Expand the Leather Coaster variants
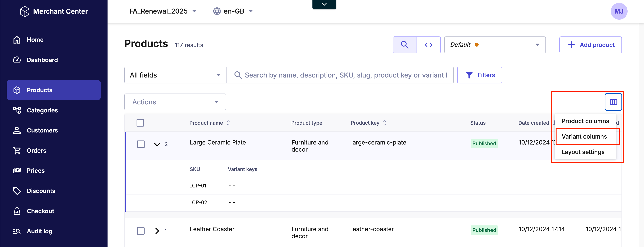Image resolution: width=644 pixels, height=247 pixels. click(157, 231)
